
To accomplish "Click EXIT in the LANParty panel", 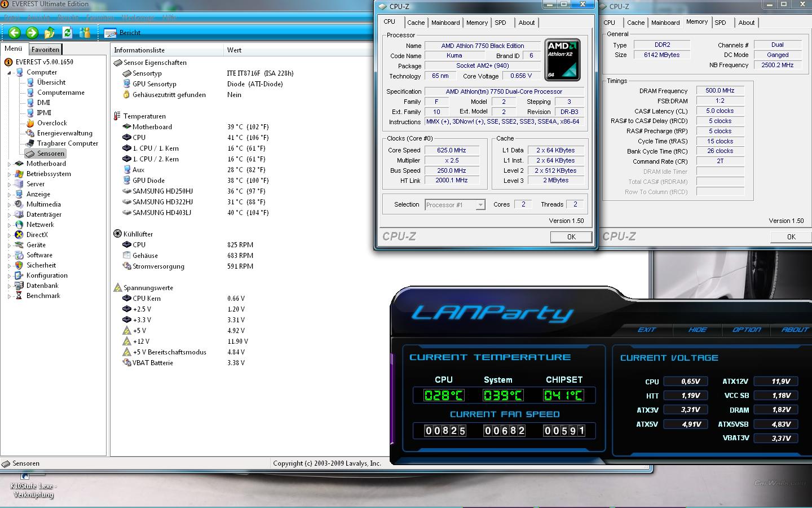I will (647, 330).
